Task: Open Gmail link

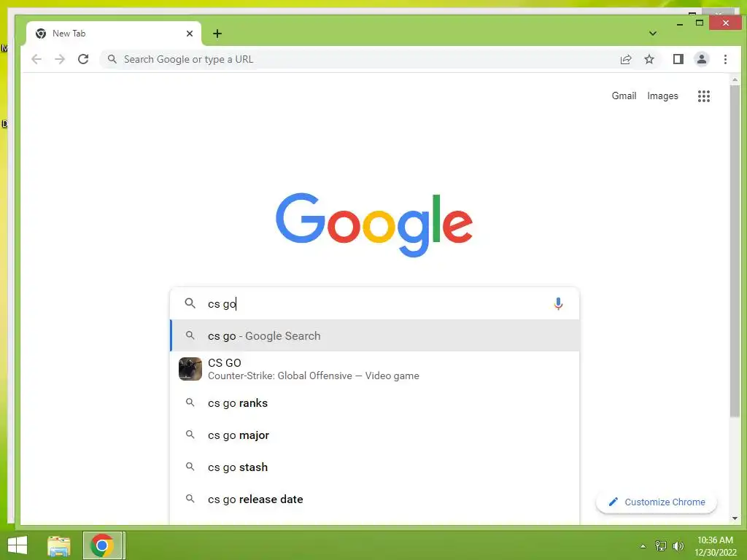Action: (x=624, y=96)
